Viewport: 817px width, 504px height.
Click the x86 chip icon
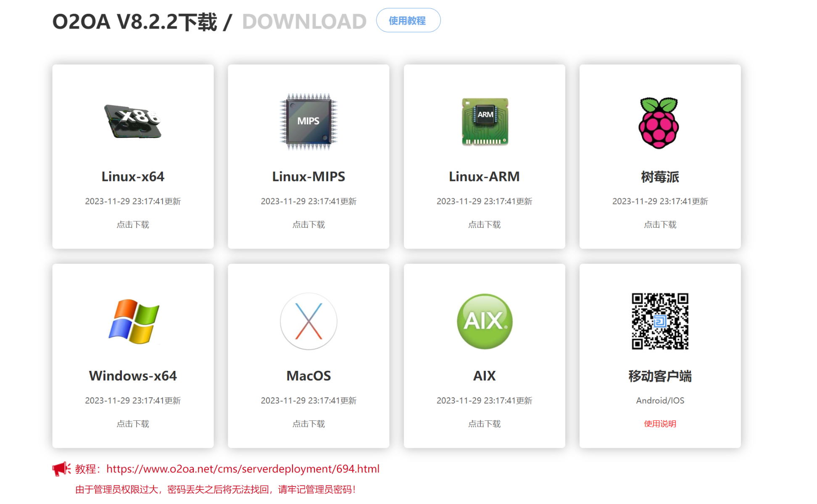point(133,121)
